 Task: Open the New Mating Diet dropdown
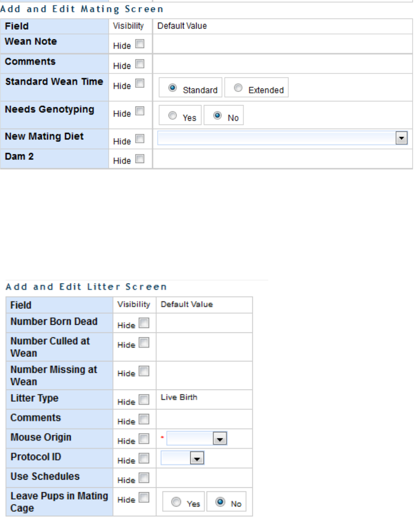[401, 139]
